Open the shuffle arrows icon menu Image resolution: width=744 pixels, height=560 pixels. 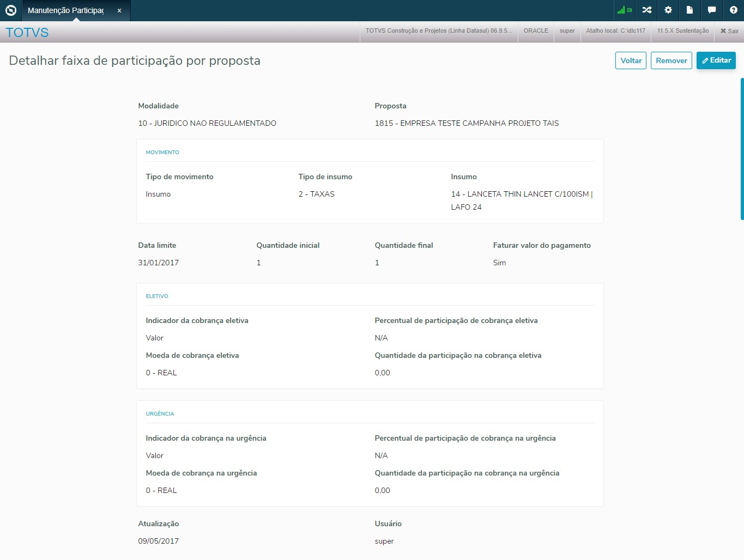pyautogui.click(x=647, y=10)
